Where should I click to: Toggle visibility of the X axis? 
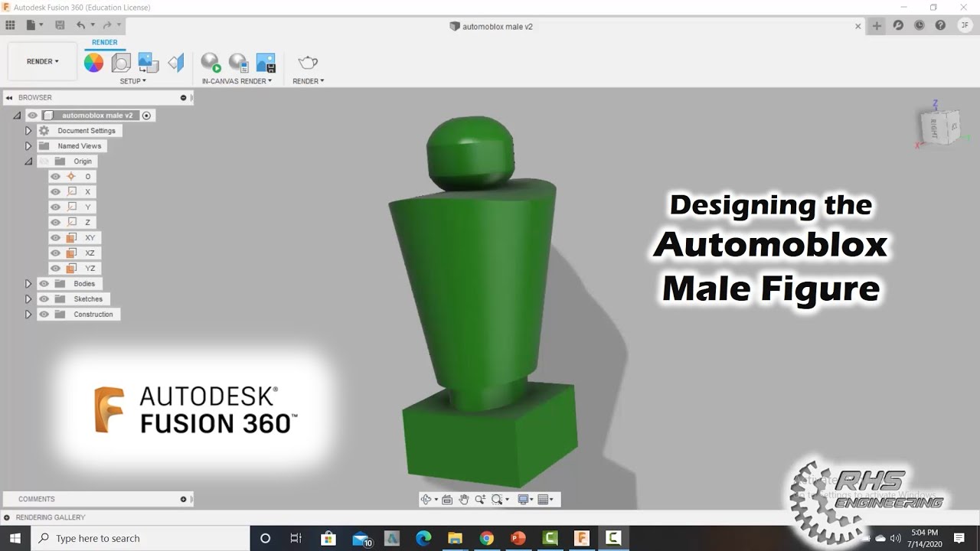click(55, 192)
